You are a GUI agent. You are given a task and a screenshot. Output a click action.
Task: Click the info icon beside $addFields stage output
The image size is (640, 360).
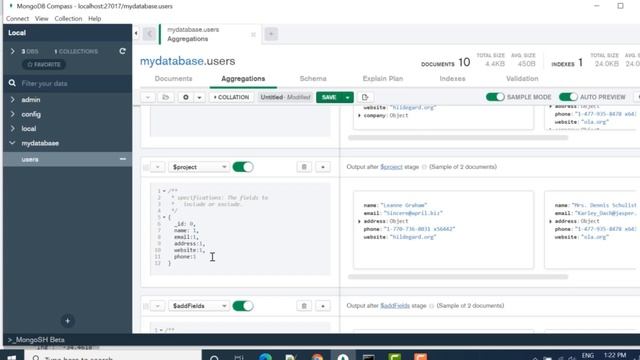(431, 306)
